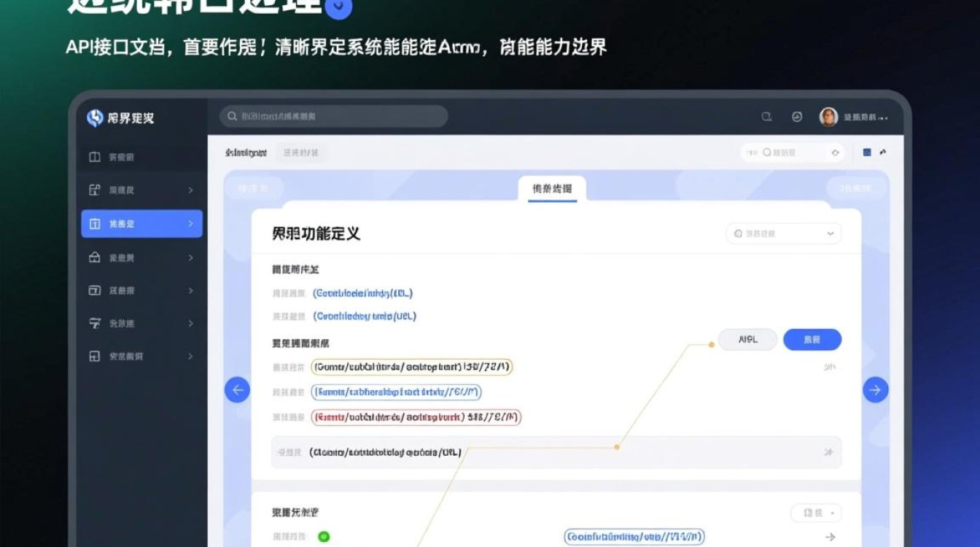This screenshot has width=980, height=547.
Task: Switch to the centered tab above the main panel
Action: tap(552, 187)
